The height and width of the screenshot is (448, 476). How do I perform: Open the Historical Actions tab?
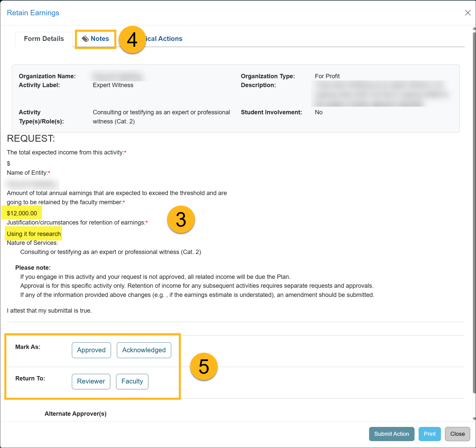(x=164, y=39)
